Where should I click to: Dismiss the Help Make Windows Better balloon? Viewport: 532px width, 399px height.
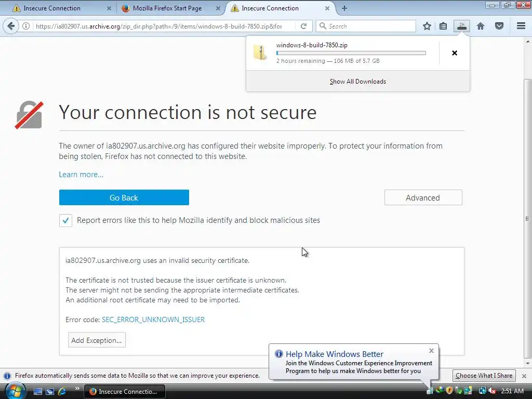(431, 351)
